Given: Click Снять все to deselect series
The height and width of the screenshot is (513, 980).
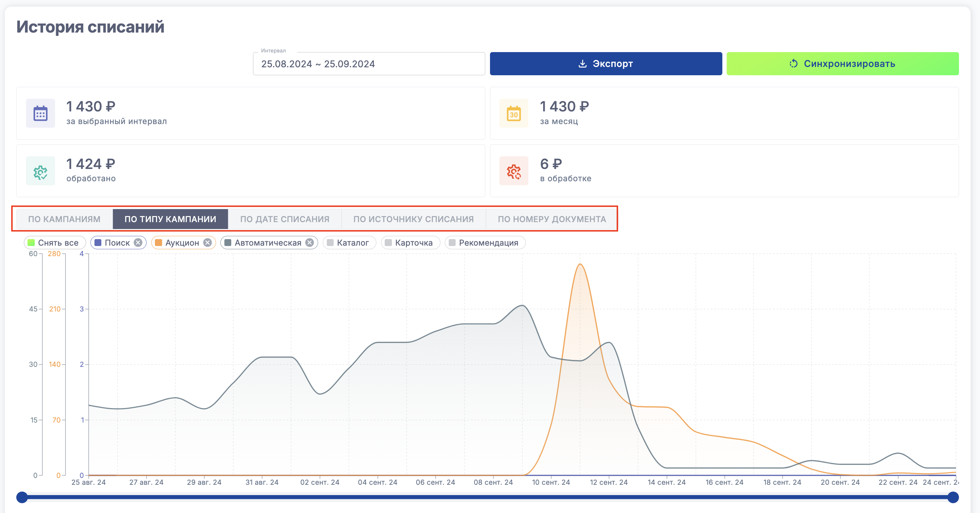Looking at the screenshot, I should (54, 243).
